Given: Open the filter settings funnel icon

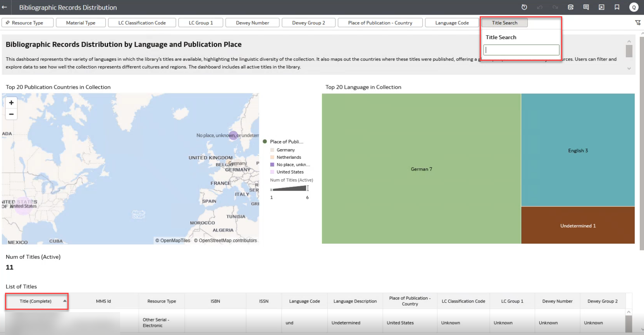Looking at the screenshot, I should coord(638,23).
